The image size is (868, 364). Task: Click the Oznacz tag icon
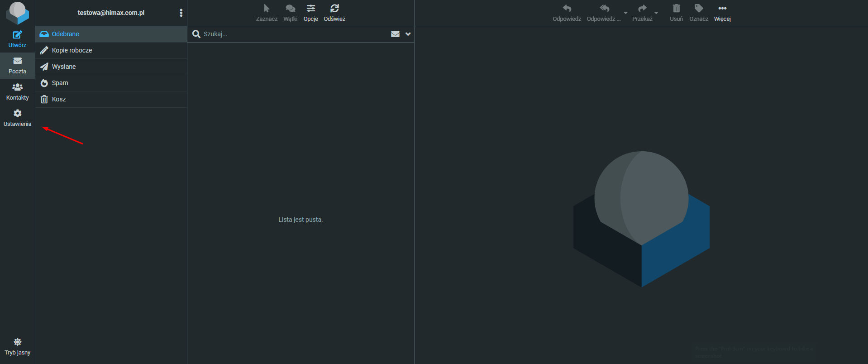[698, 9]
